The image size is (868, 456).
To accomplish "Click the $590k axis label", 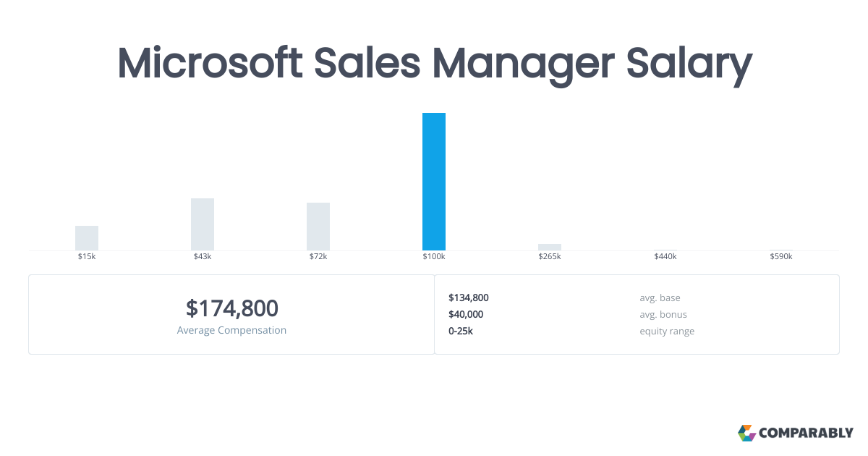I will (x=781, y=257).
